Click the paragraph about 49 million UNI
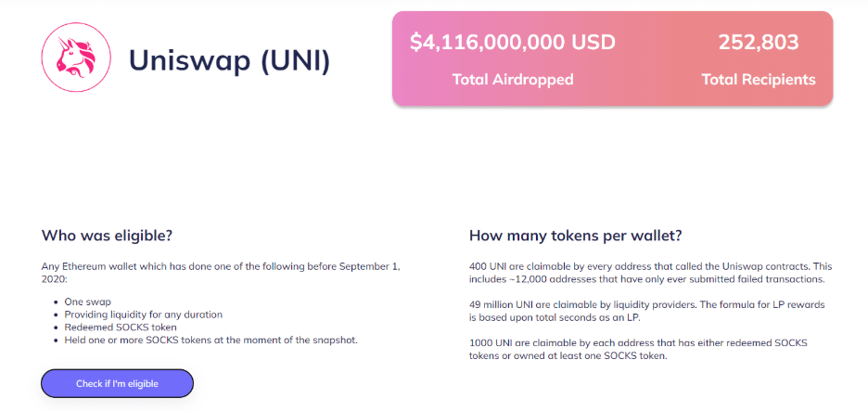Screen dimensions: 868x411 [x=650, y=312]
